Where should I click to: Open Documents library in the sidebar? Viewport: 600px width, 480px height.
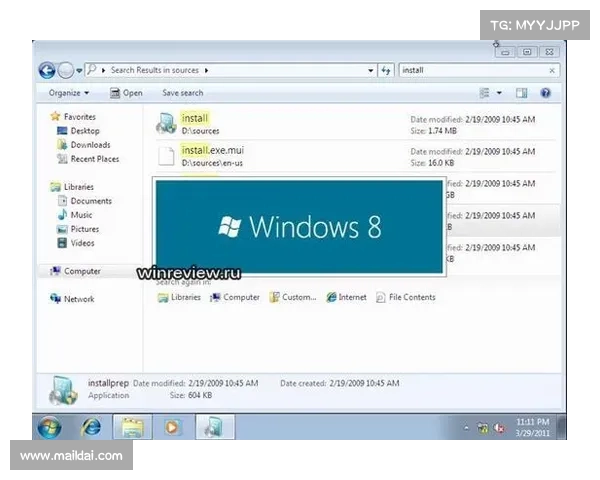(85, 201)
